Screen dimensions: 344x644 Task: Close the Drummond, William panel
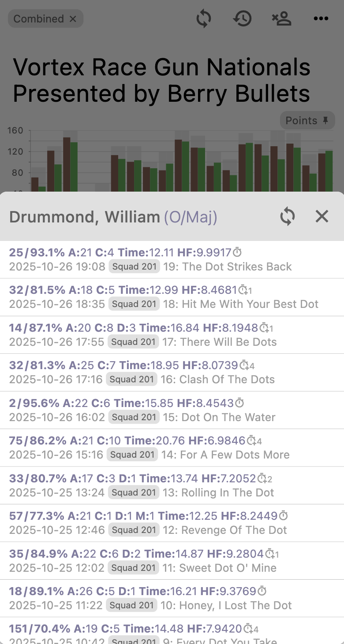322,216
